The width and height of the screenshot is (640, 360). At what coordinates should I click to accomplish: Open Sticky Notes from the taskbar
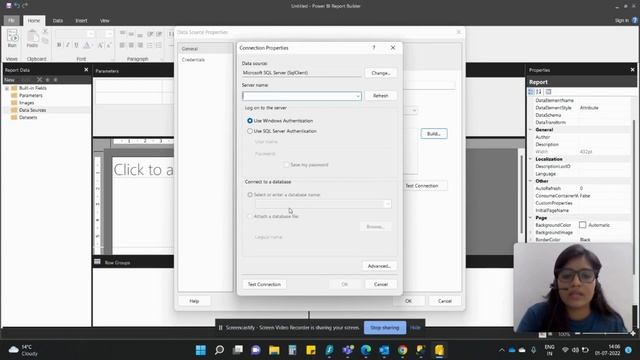311,350
